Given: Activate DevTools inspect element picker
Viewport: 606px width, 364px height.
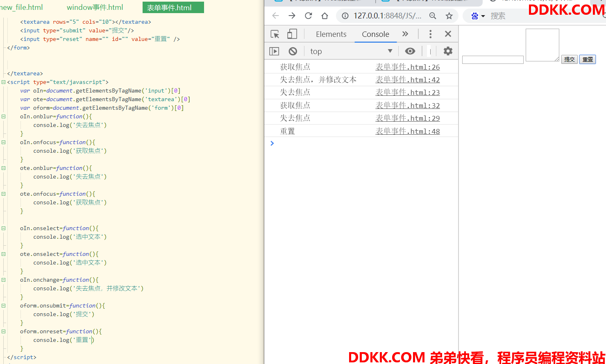Looking at the screenshot, I should click(275, 34).
